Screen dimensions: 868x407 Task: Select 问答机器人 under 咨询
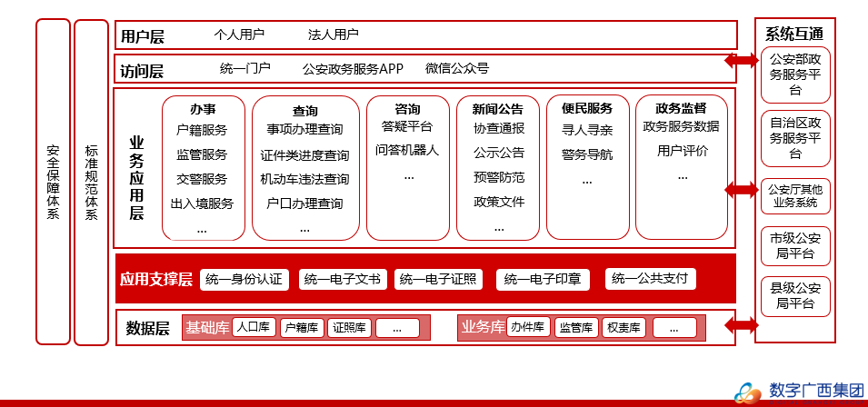(407, 150)
